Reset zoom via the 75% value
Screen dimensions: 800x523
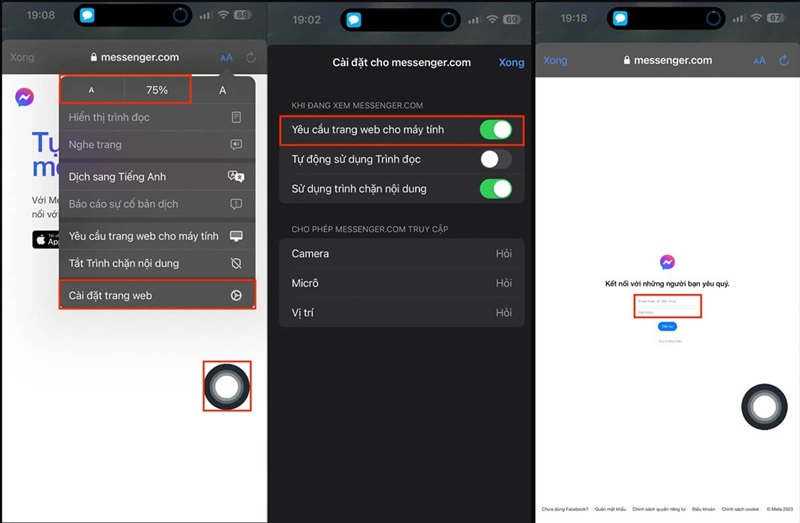[x=157, y=90]
